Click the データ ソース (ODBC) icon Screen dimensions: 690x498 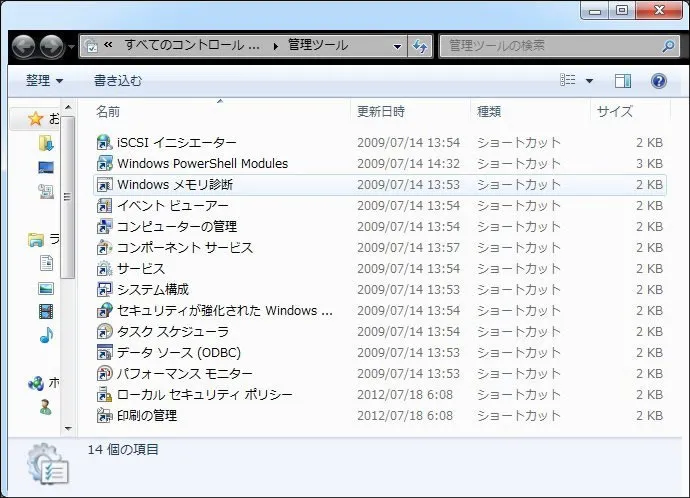tap(104, 352)
